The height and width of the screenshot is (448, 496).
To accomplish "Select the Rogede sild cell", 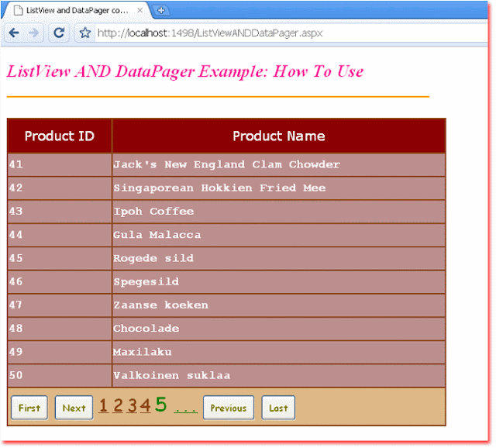I will coord(279,258).
